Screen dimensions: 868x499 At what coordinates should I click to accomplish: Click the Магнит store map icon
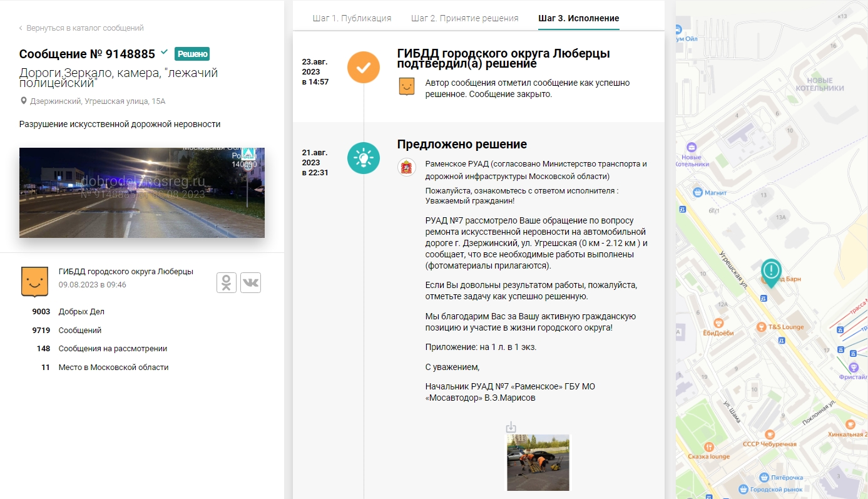coord(697,192)
